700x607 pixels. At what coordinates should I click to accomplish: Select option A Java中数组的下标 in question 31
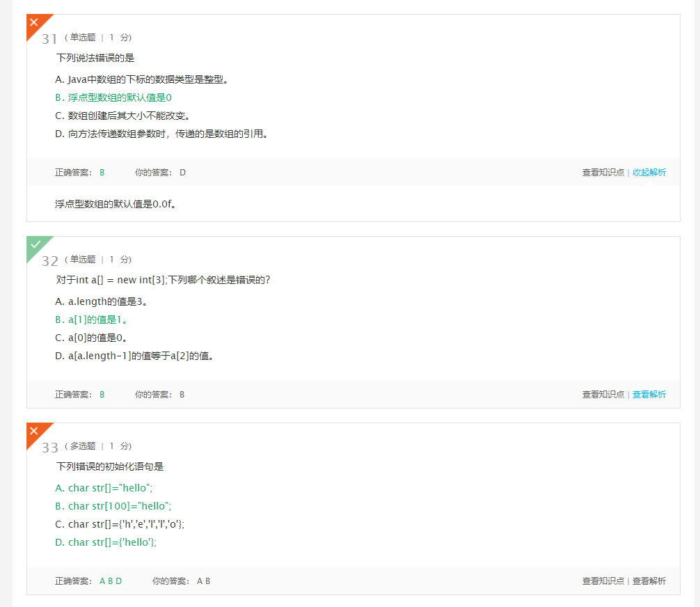pyautogui.click(x=142, y=79)
